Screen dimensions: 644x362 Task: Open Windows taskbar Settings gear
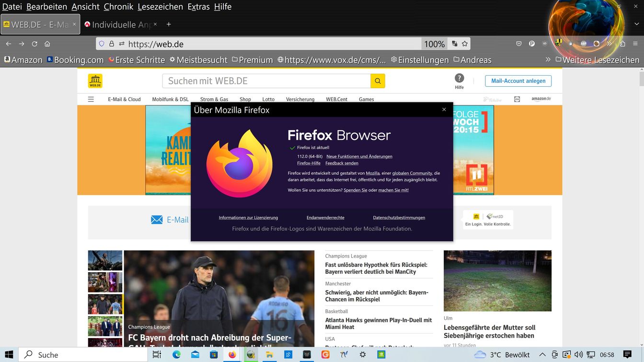[363, 355]
